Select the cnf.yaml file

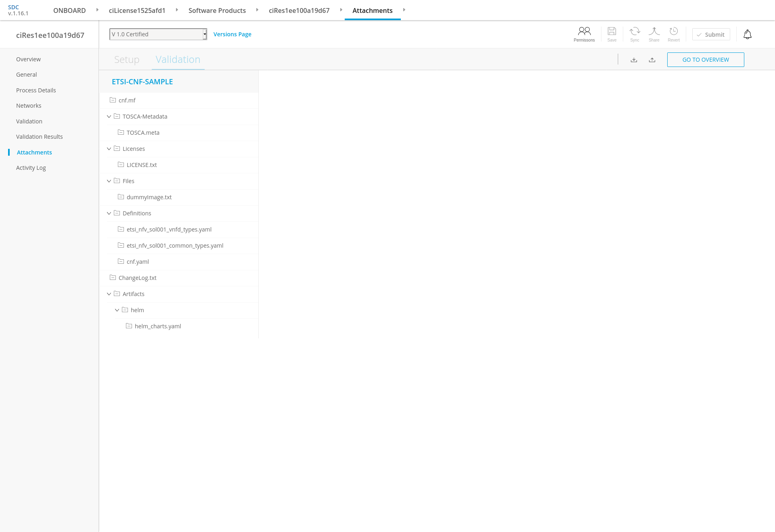(138, 262)
